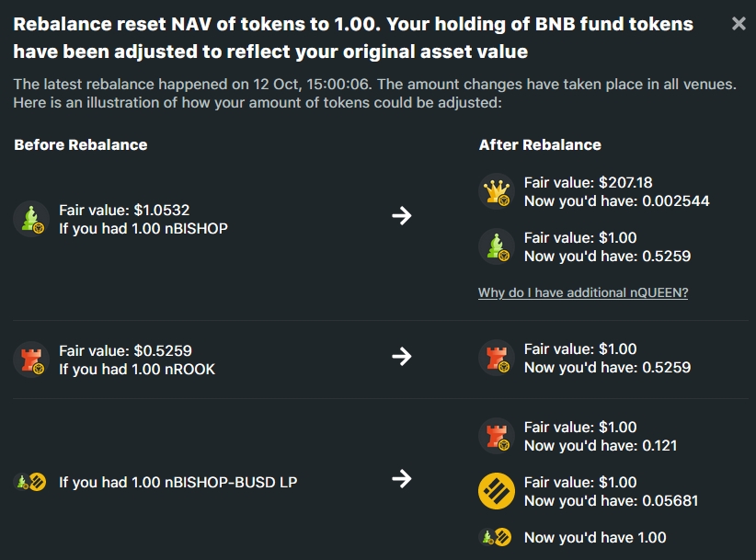Viewport: 756px width, 560px height.
Task: Click the nQUEEN crown token icon
Action: (496, 191)
